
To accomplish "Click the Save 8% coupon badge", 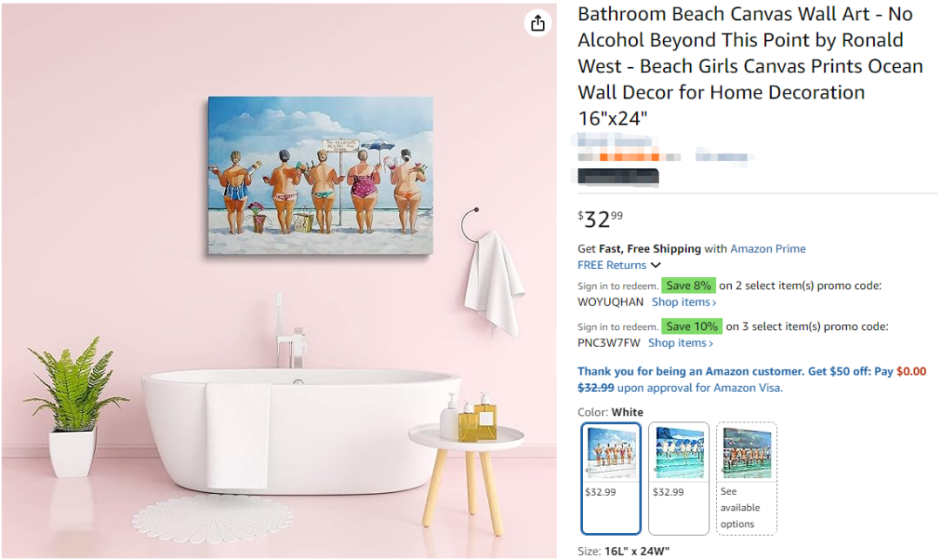I will coord(688,286).
